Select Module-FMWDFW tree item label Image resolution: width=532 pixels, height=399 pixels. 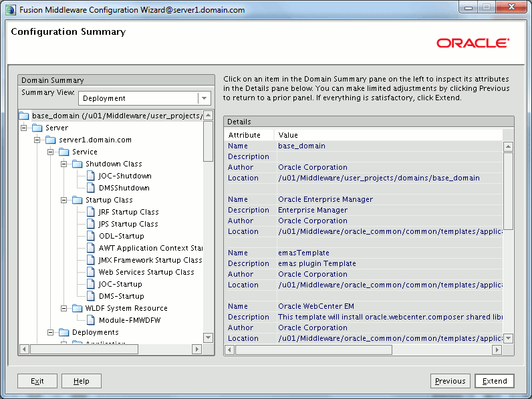tap(130, 320)
